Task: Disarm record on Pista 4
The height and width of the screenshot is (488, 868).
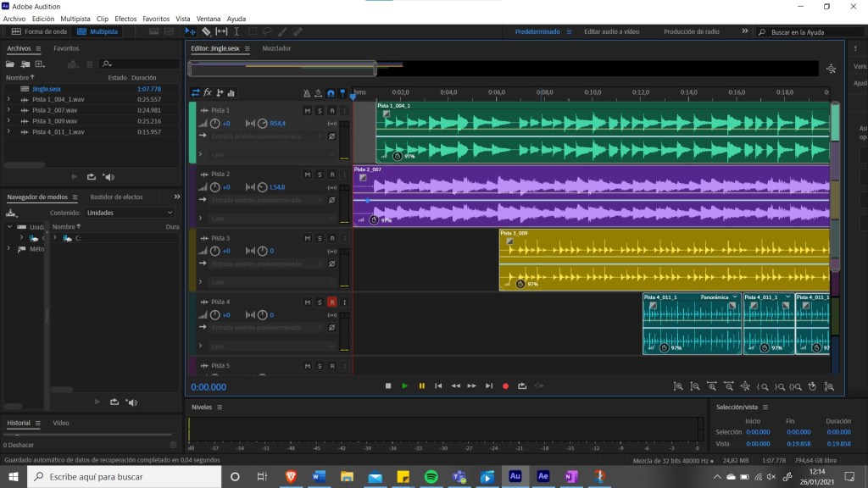Action: [x=331, y=302]
